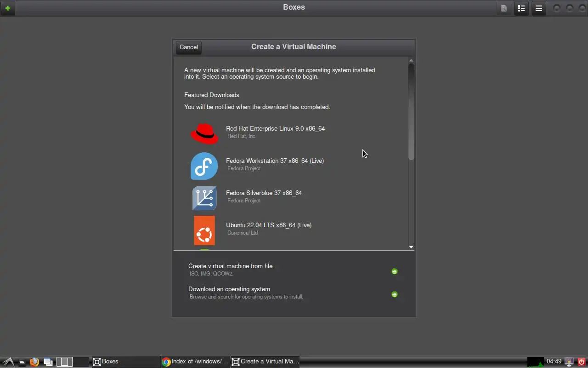Click the dimmed page icon in Boxes header

point(504,8)
